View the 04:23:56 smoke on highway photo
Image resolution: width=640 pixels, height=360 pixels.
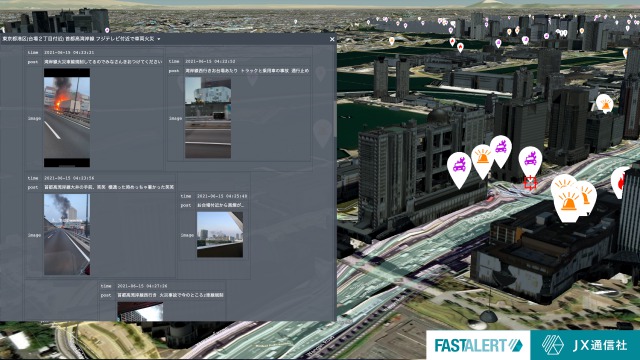click(x=67, y=234)
